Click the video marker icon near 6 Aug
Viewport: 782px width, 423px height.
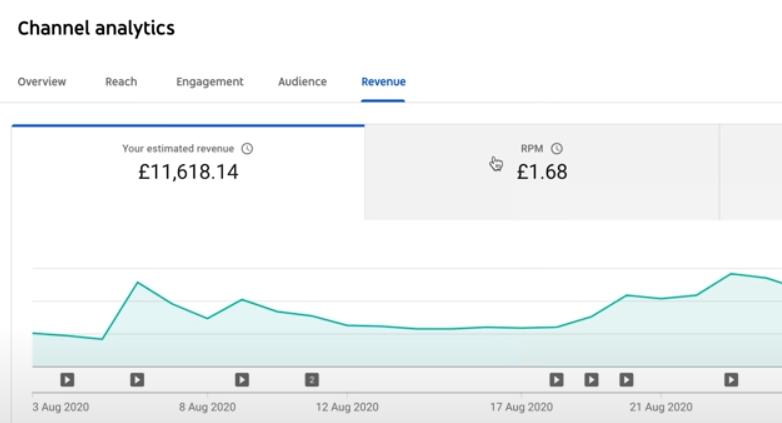pyautogui.click(x=137, y=380)
